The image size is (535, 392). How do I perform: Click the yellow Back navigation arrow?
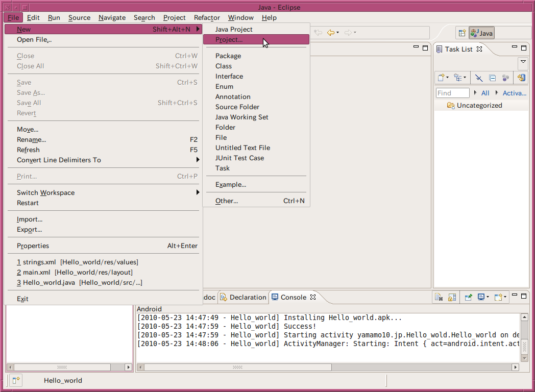[331, 32]
